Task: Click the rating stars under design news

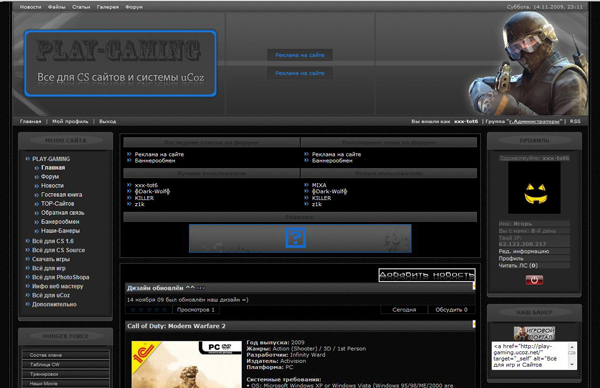Action: click(x=148, y=310)
